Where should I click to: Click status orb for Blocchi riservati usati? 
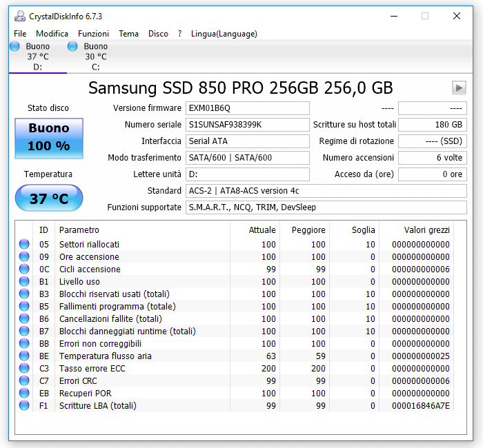click(x=24, y=294)
